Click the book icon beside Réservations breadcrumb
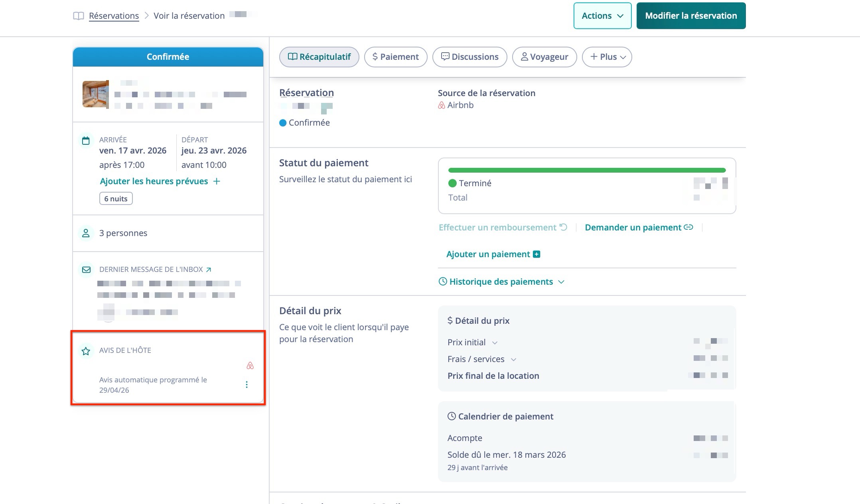Image resolution: width=860 pixels, height=504 pixels. [79, 16]
